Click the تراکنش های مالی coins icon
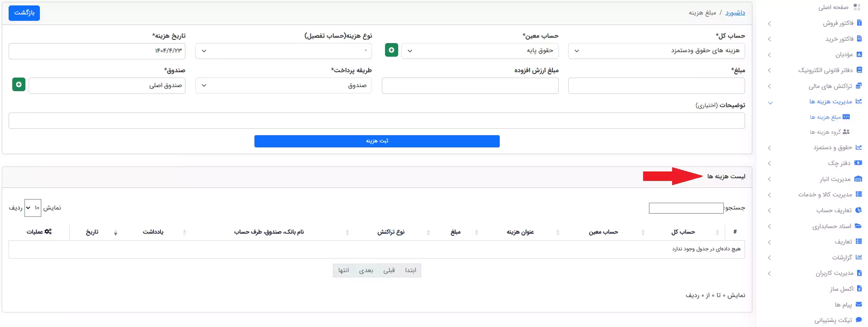The image size is (868, 327). (x=858, y=86)
